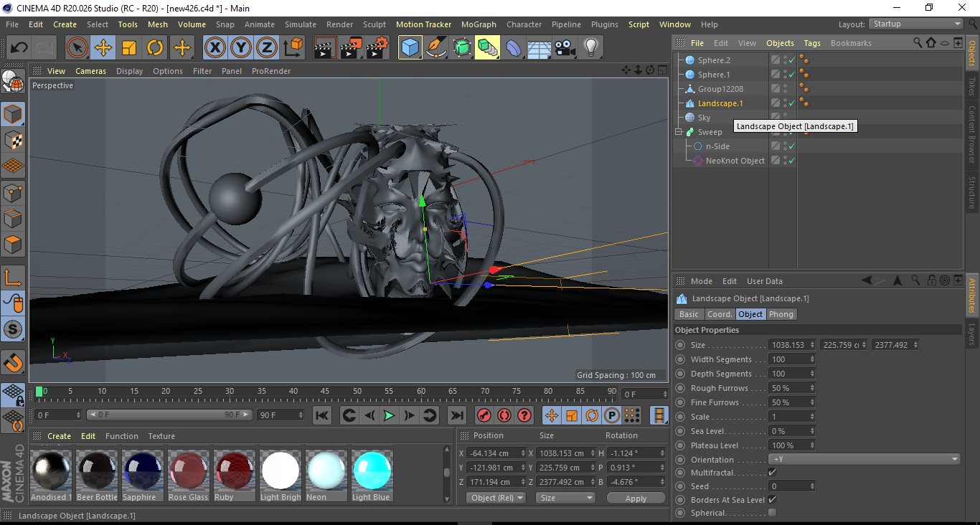Click the timeline frame range slider

pyautogui.click(x=169, y=415)
